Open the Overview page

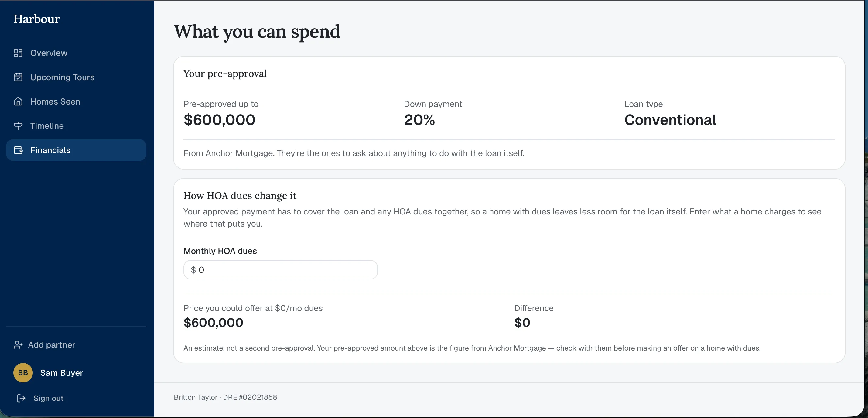click(x=76, y=53)
